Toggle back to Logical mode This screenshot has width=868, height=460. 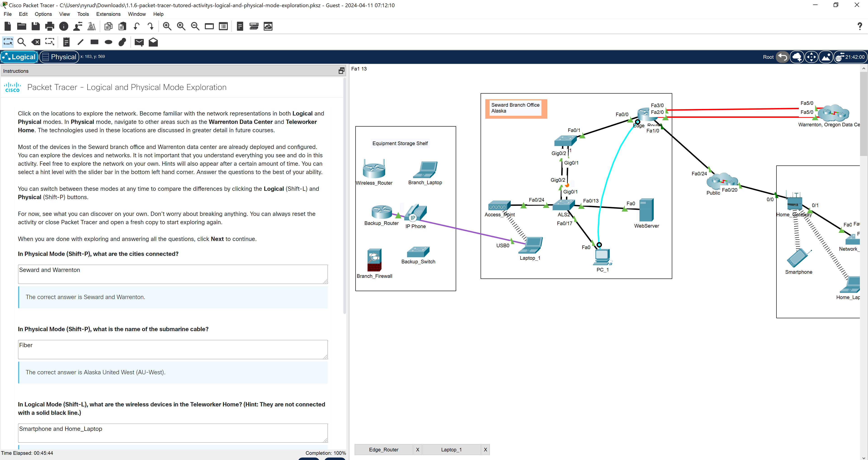click(x=19, y=57)
